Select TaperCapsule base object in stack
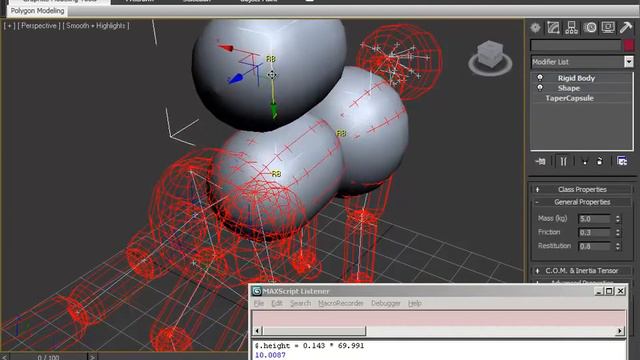Image resolution: width=640 pixels, height=360 pixels. (569, 98)
